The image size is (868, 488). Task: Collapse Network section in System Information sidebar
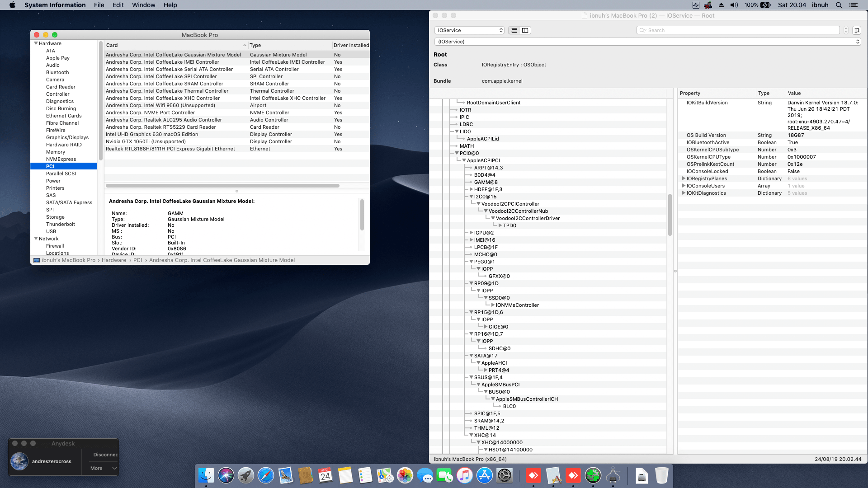pyautogui.click(x=36, y=239)
